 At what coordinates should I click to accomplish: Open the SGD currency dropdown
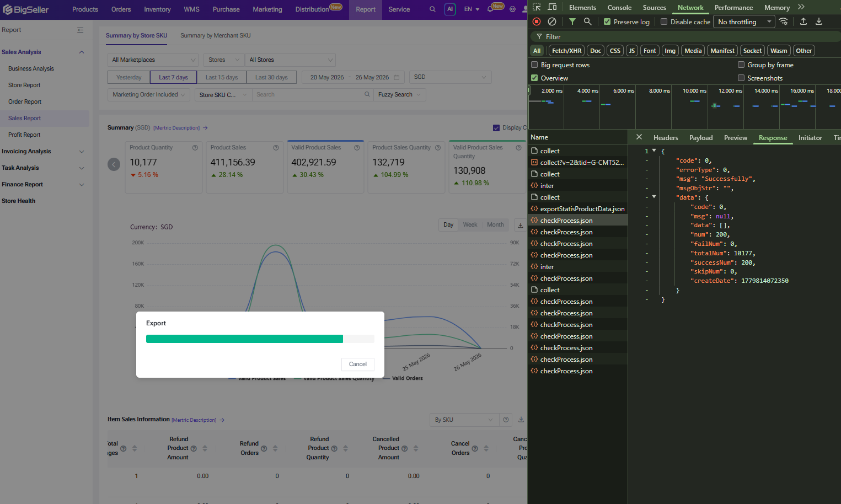[451, 77]
